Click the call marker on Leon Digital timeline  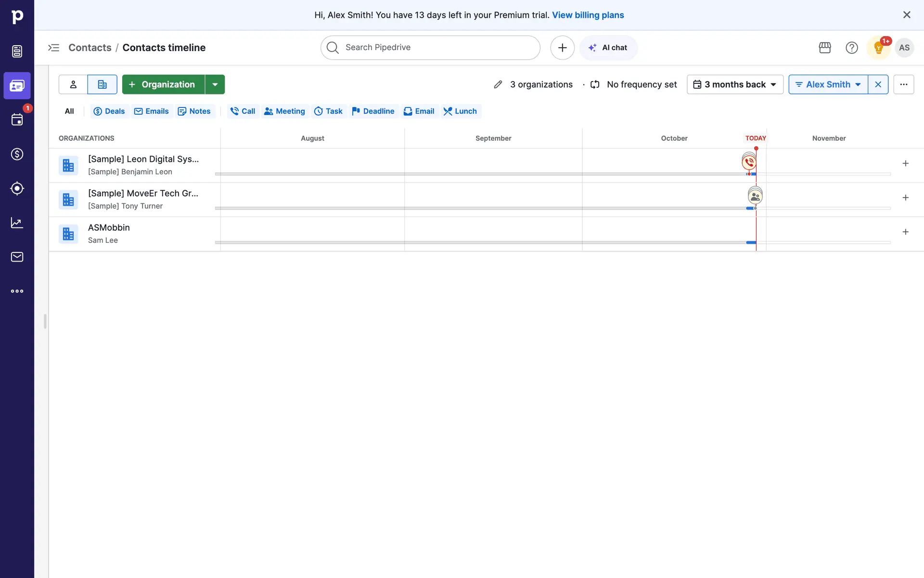coord(749,162)
